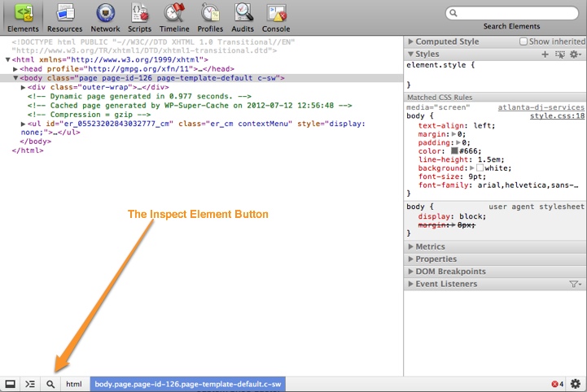Click the white background color swatch

pos(480,168)
